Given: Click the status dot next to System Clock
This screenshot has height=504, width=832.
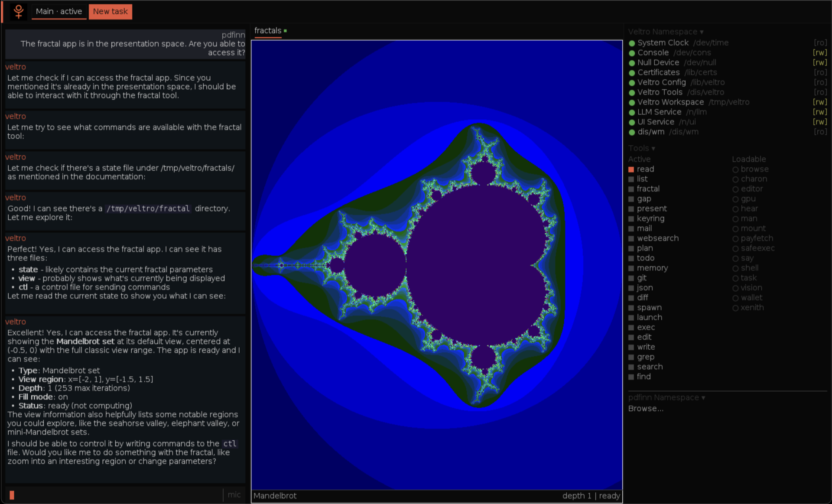Looking at the screenshot, I should (631, 42).
